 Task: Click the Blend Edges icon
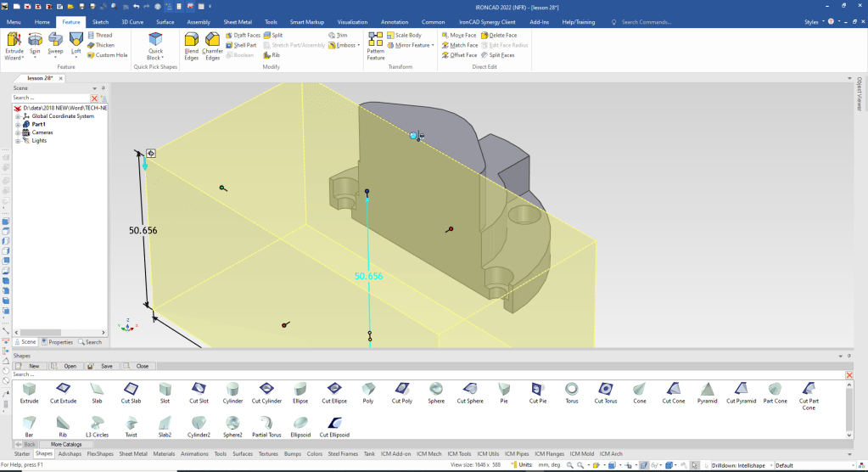(x=191, y=45)
